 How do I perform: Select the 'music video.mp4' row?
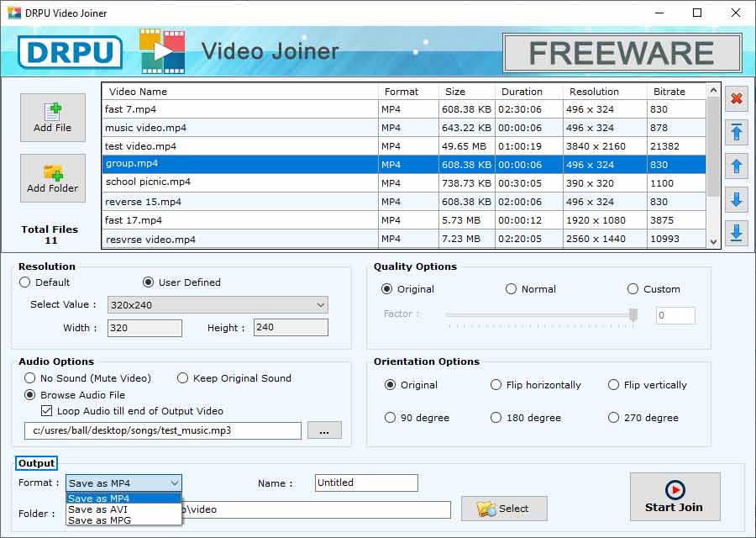404,128
